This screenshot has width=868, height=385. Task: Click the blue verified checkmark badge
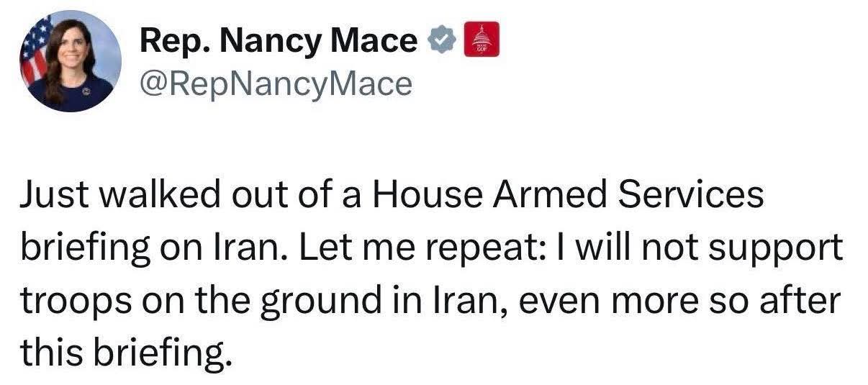(x=442, y=42)
